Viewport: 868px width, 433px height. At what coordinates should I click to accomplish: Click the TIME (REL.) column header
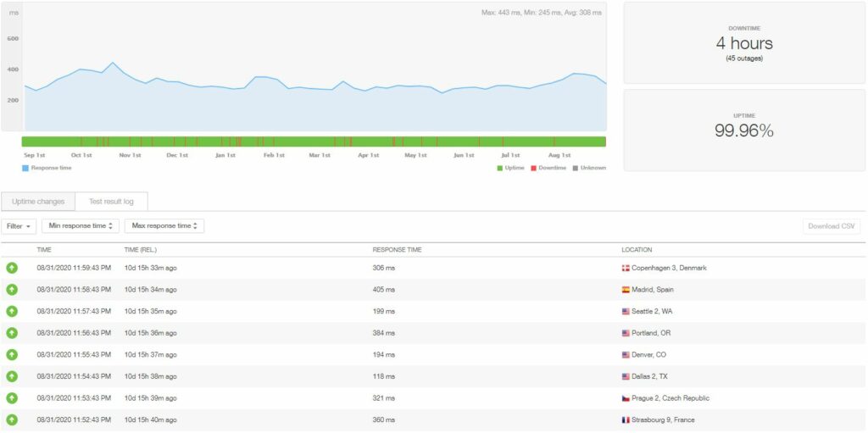(140, 250)
